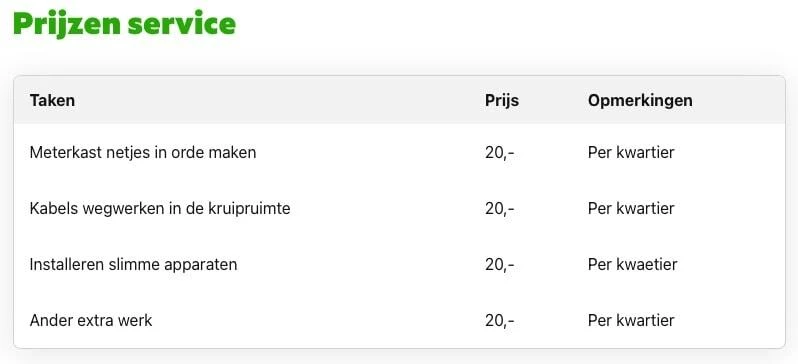This screenshot has width=798, height=364.
Task: Select the Prijs column header
Action: [502, 101]
